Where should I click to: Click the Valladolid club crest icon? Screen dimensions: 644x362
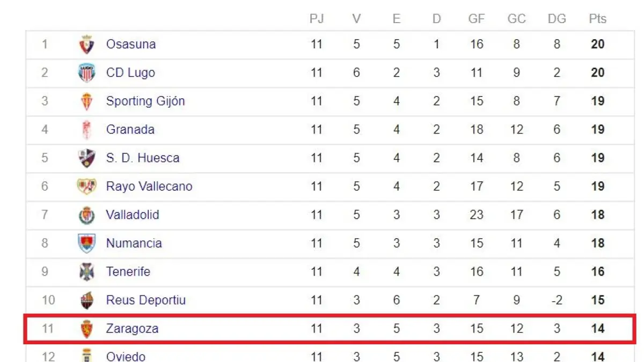pos(86,215)
